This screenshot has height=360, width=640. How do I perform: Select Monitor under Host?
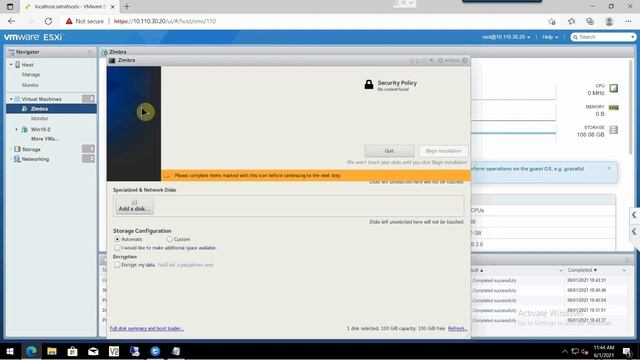tap(31, 85)
